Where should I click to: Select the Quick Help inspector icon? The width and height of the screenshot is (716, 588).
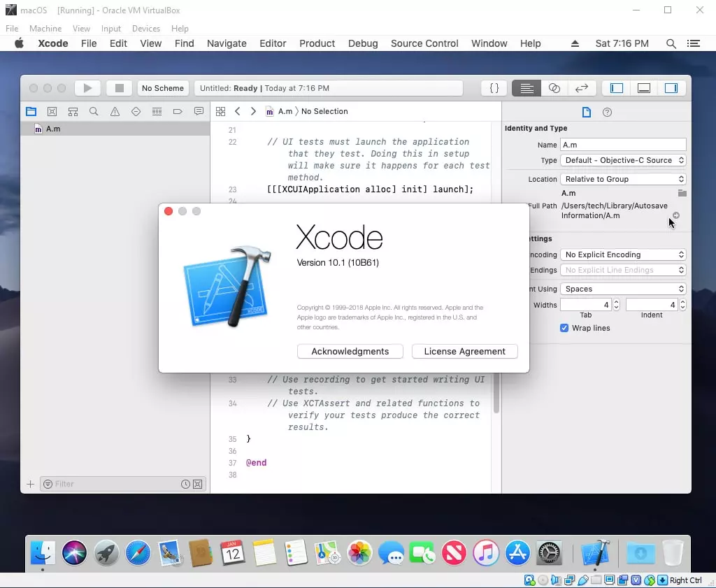[x=607, y=112]
